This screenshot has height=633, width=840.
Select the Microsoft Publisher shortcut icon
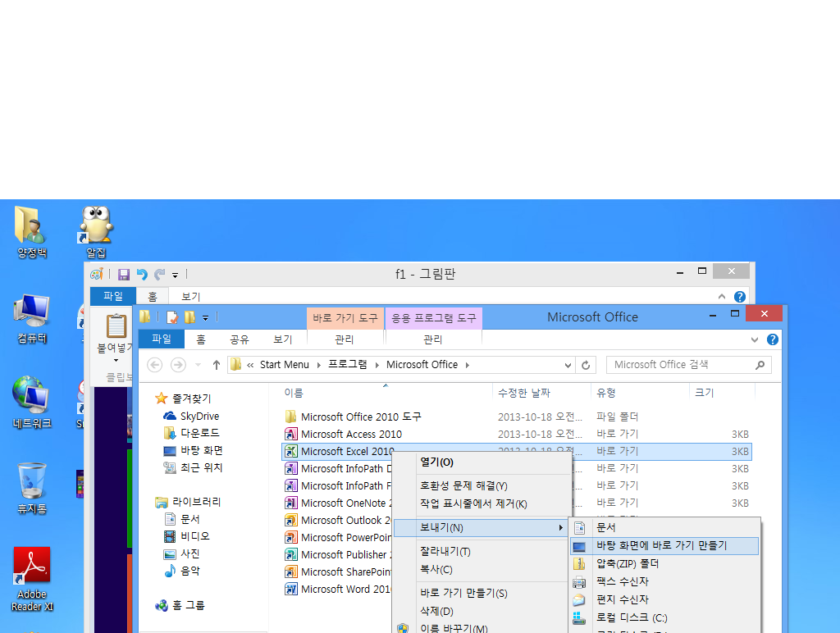291,554
